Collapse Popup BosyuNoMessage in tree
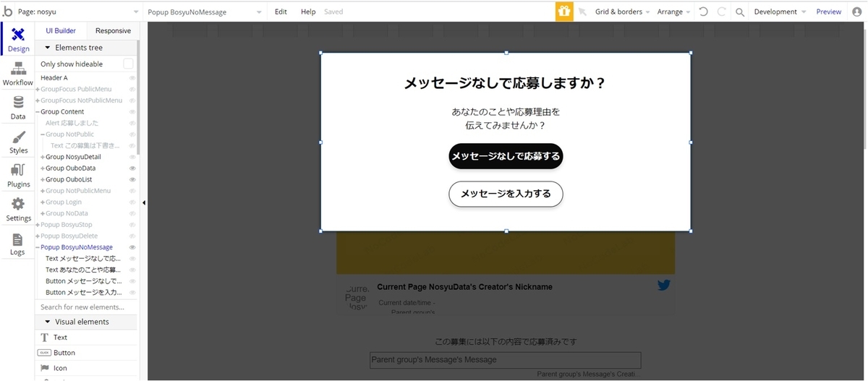 38,247
